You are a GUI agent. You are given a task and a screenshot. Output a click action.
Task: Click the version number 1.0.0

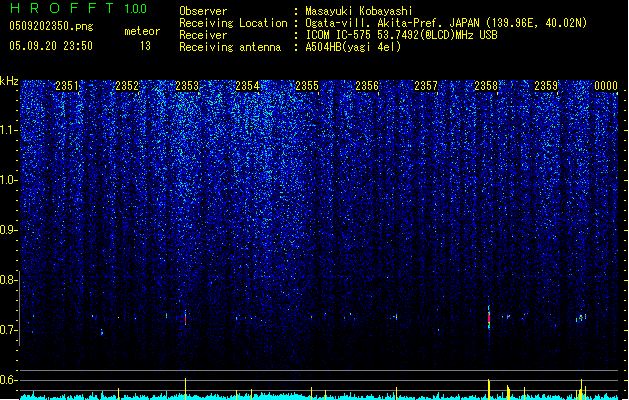(x=135, y=9)
